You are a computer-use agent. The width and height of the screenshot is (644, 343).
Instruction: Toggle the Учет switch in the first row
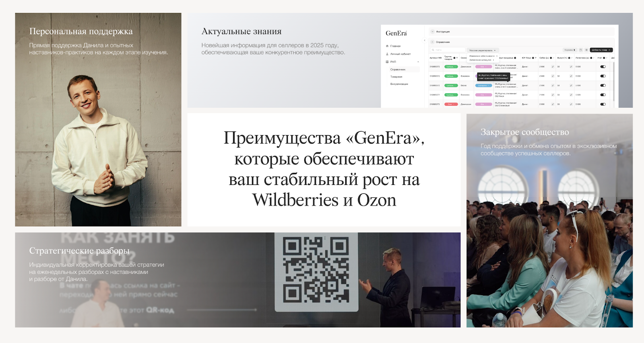tap(603, 67)
